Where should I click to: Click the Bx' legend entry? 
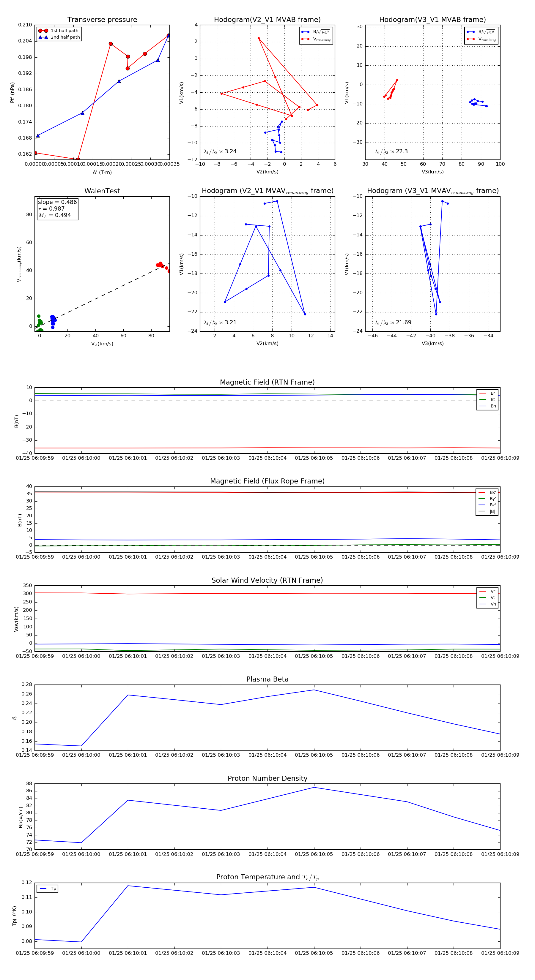tap(487, 492)
